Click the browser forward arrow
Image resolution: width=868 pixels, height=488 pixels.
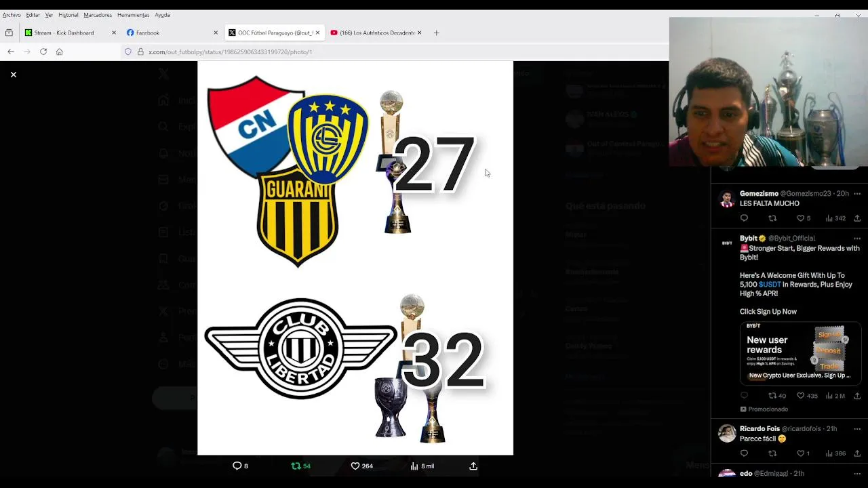click(27, 52)
